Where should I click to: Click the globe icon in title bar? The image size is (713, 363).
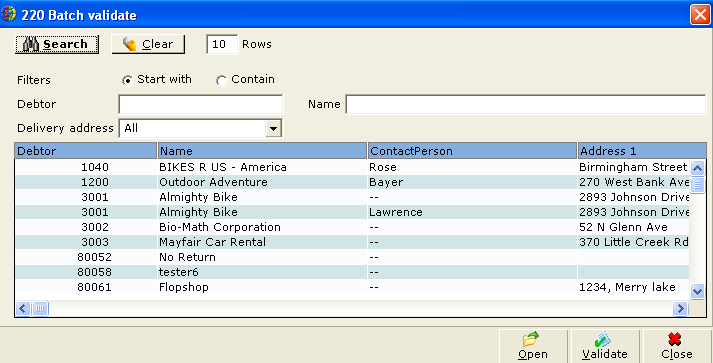(8, 14)
